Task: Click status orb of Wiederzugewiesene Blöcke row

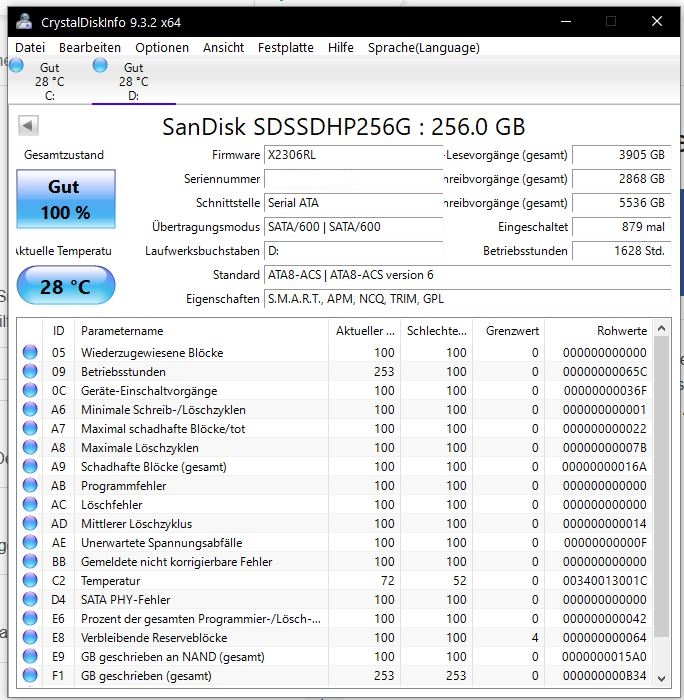Action: (x=30, y=352)
